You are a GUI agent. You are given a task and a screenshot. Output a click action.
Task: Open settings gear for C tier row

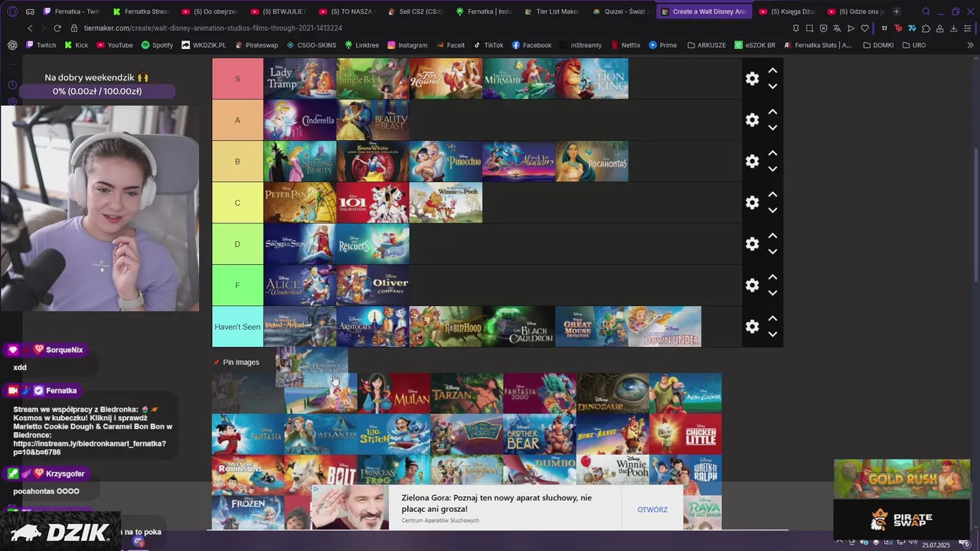pos(752,203)
